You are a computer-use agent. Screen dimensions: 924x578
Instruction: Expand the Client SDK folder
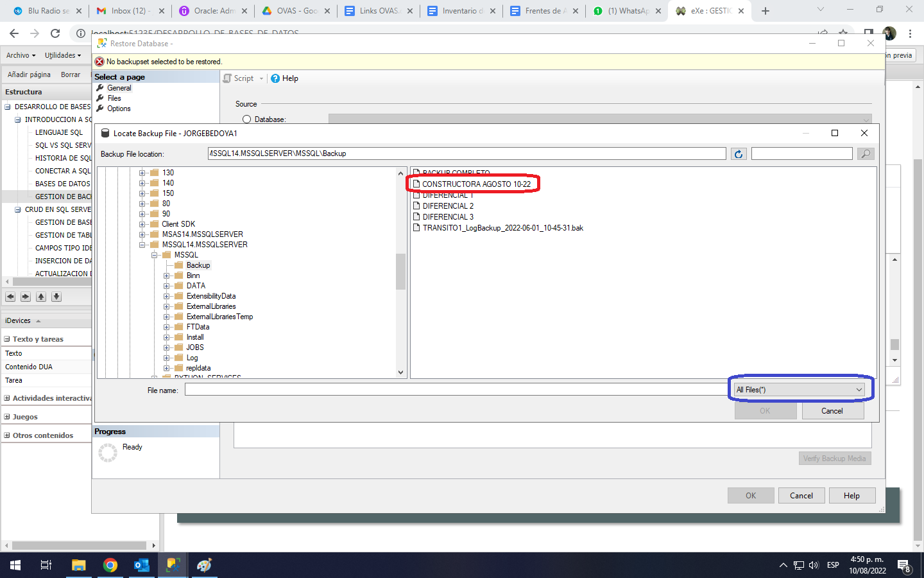pos(142,224)
